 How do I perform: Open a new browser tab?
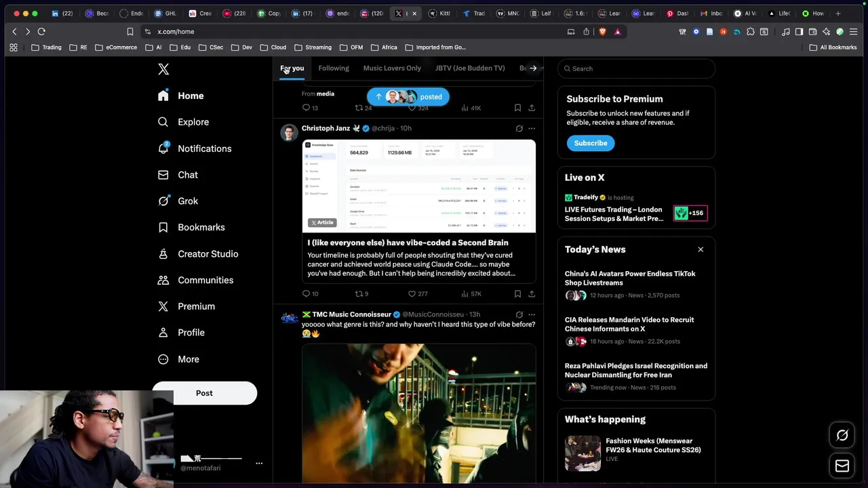click(x=838, y=14)
